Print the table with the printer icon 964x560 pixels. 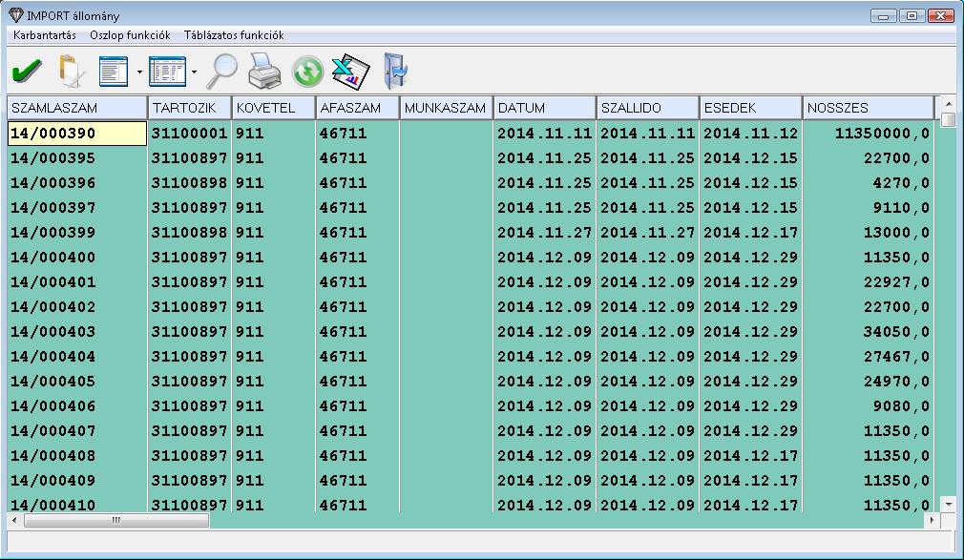264,71
